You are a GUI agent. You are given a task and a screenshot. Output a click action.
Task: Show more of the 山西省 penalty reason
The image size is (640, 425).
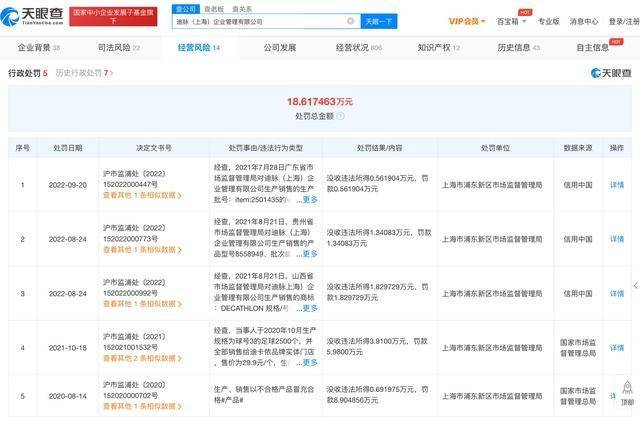(310, 308)
